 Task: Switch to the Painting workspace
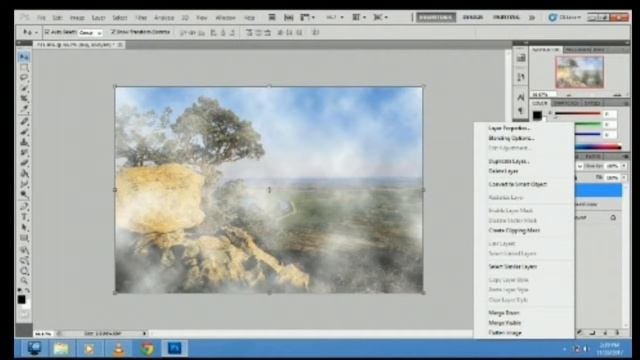coord(506,17)
